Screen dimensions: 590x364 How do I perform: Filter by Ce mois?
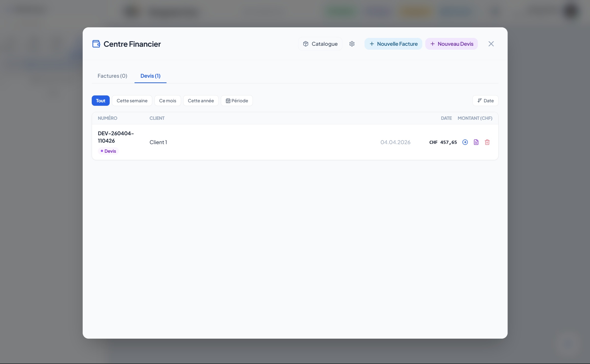coord(167,101)
